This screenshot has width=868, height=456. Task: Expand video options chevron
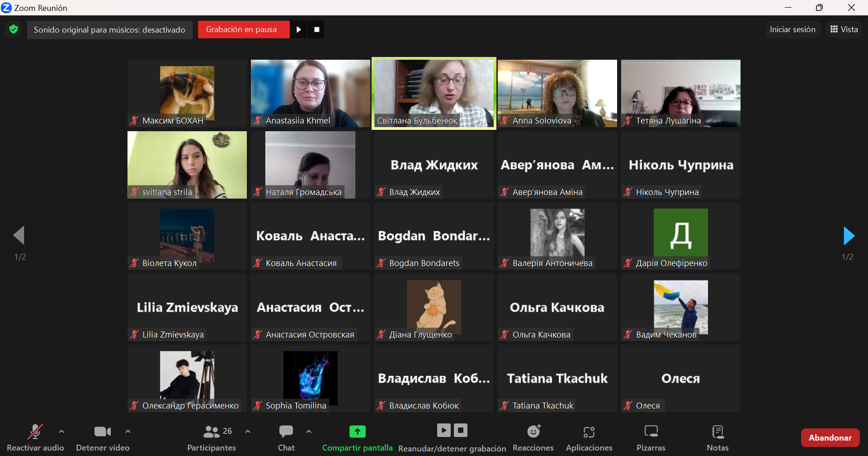[128, 432]
